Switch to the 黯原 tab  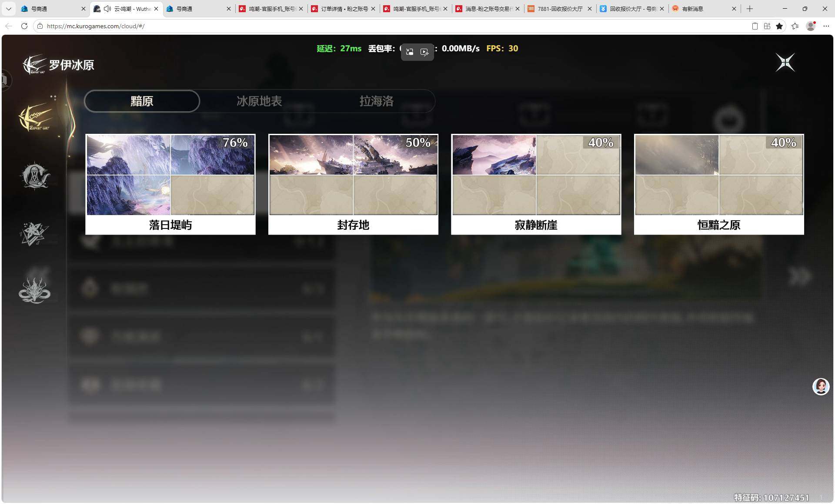point(142,101)
